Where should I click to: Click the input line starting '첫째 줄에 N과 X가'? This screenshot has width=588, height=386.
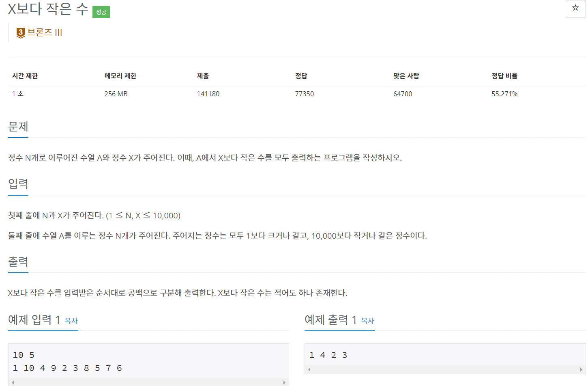pyautogui.click(x=94, y=216)
